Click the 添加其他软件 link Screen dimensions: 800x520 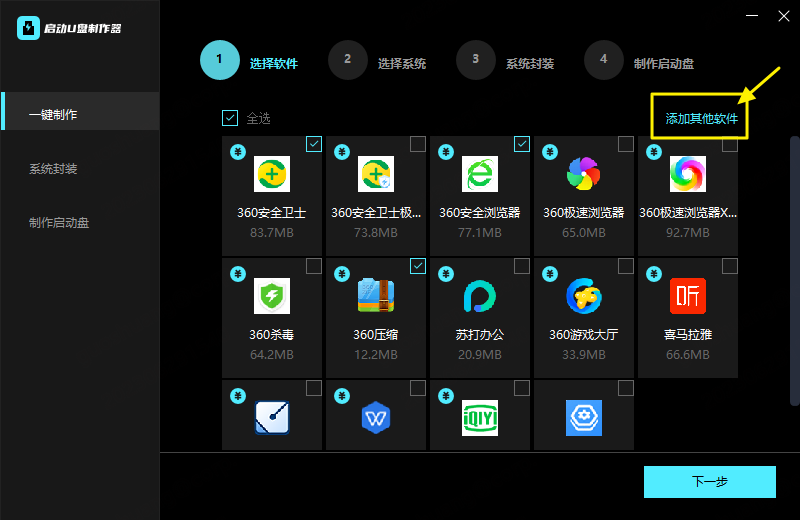[701, 119]
